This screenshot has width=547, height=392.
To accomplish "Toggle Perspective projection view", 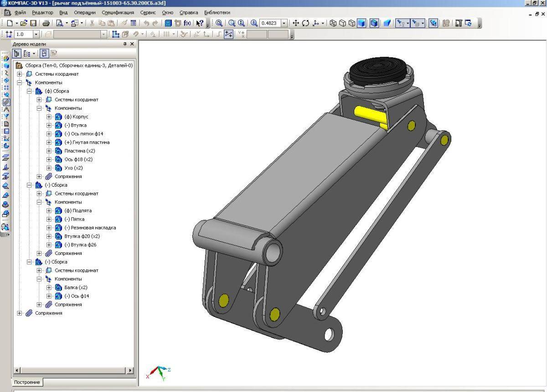I will (x=387, y=23).
